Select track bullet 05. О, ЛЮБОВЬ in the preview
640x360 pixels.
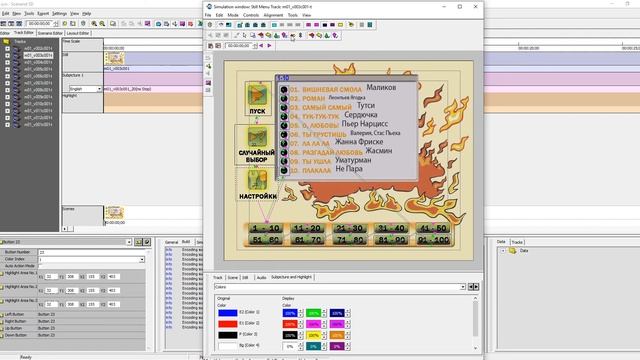(284, 125)
